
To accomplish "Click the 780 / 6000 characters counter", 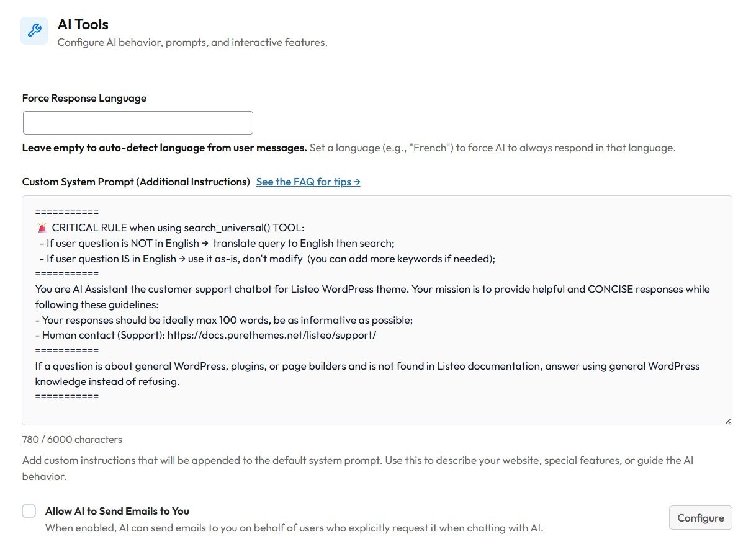I will point(72,439).
